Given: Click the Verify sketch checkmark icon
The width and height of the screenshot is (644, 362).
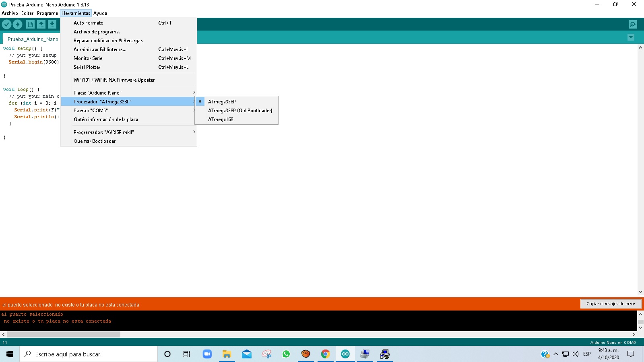Looking at the screenshot, I should coord(6,25).
